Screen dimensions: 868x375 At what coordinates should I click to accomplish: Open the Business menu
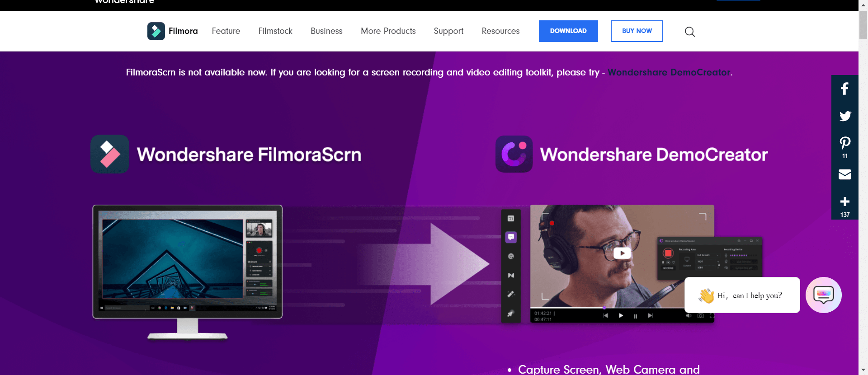[x=326, y=31]
